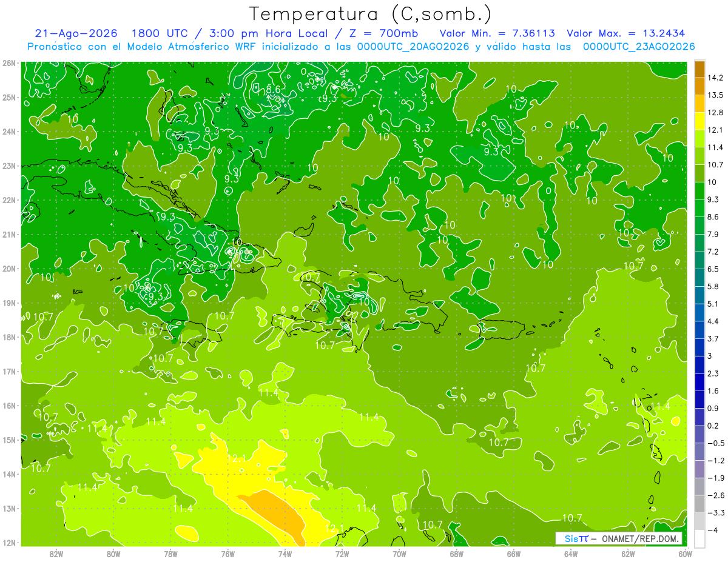The width and height of the screenshot is (728, 562).
Task: Click legend label '12.8'
Action: 715,113
